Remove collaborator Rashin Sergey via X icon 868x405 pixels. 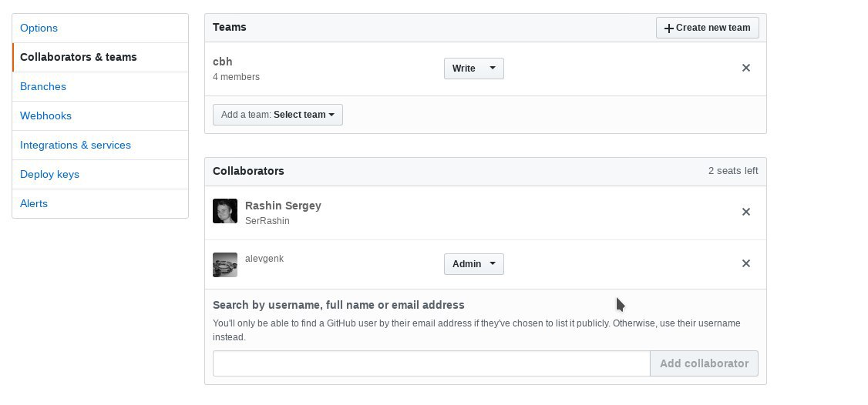tap(745, 212)
